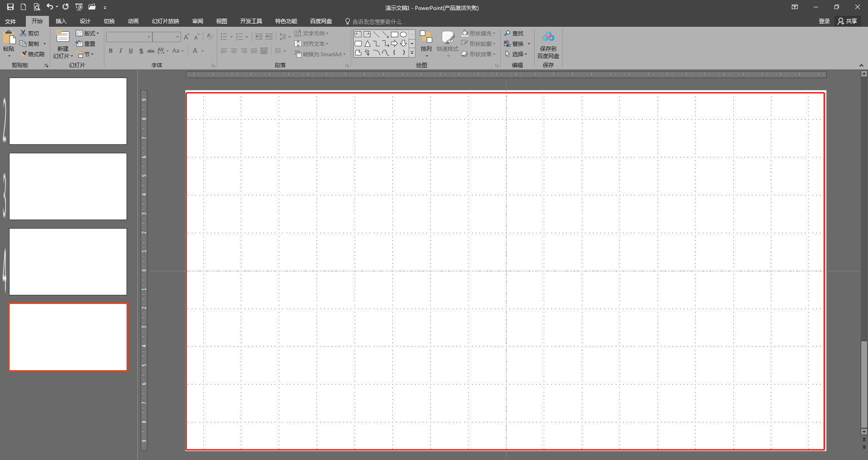Image resolution: width=868 pixels, height=460 pixels.
Task: Select the oval shape in the gallery
Action: point(403,34)
